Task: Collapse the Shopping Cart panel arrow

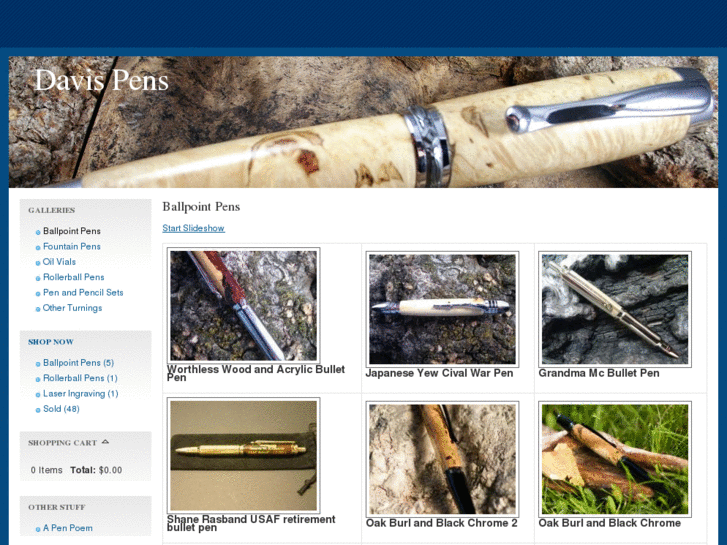Action: click(105, 442)
